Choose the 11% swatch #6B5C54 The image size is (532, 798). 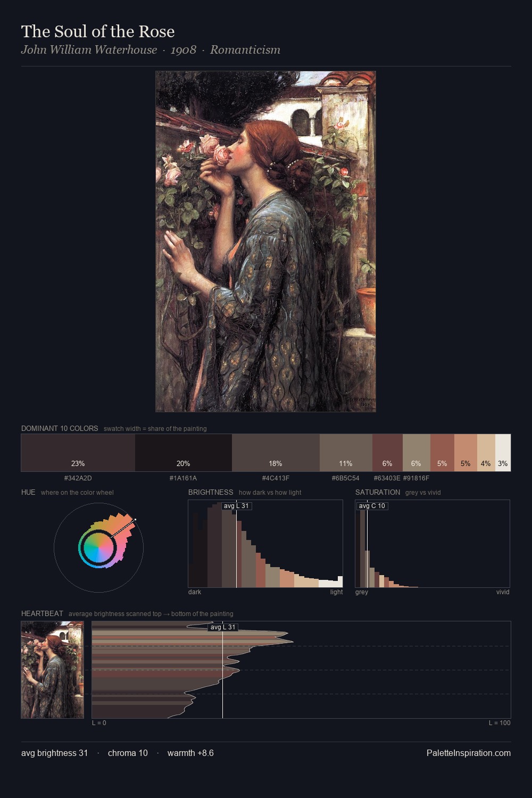pos(346,453)
